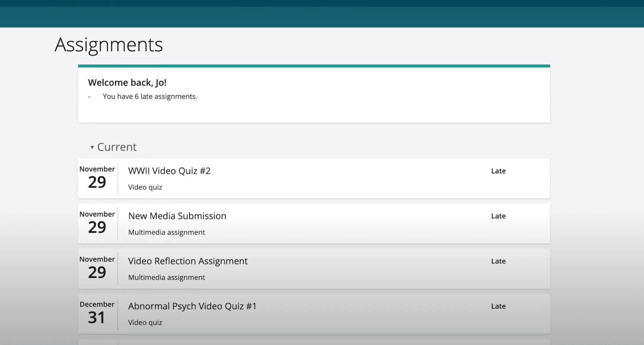The image size is (644, 345).
Task: Click the Assignments page heading
Action: coord(109,45)
